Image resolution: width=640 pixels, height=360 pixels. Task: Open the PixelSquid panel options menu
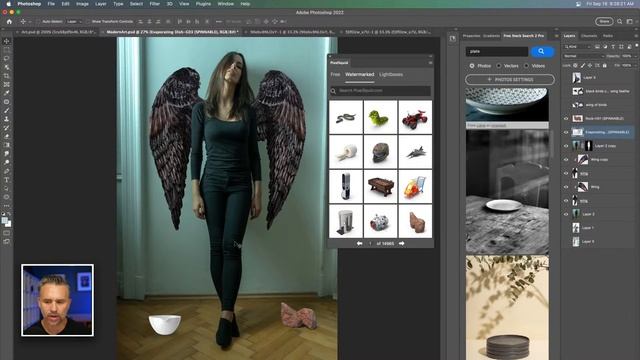430,63
